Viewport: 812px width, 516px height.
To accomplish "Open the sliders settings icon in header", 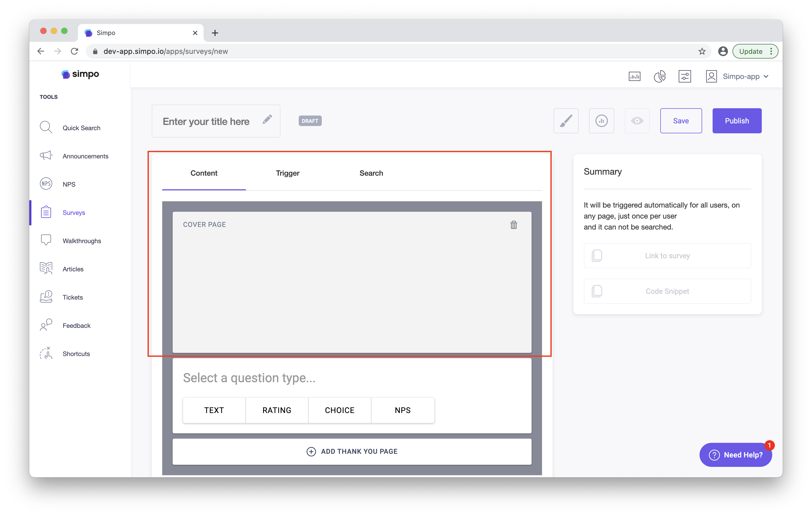I will click(x=685, y=77).
